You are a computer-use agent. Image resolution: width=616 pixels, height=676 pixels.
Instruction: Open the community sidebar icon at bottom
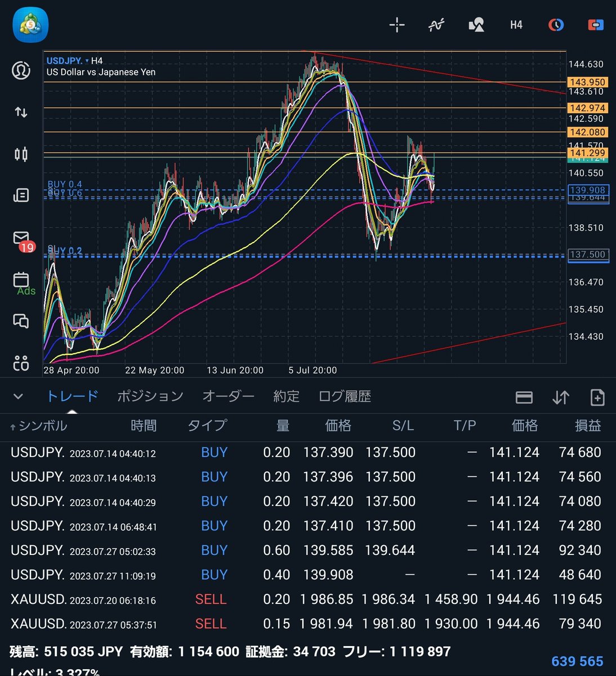tap(21, 363)
